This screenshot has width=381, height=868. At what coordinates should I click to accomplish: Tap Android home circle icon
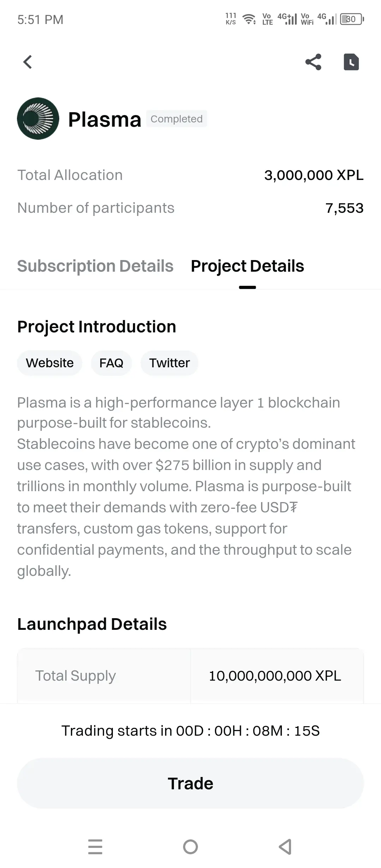190,847
